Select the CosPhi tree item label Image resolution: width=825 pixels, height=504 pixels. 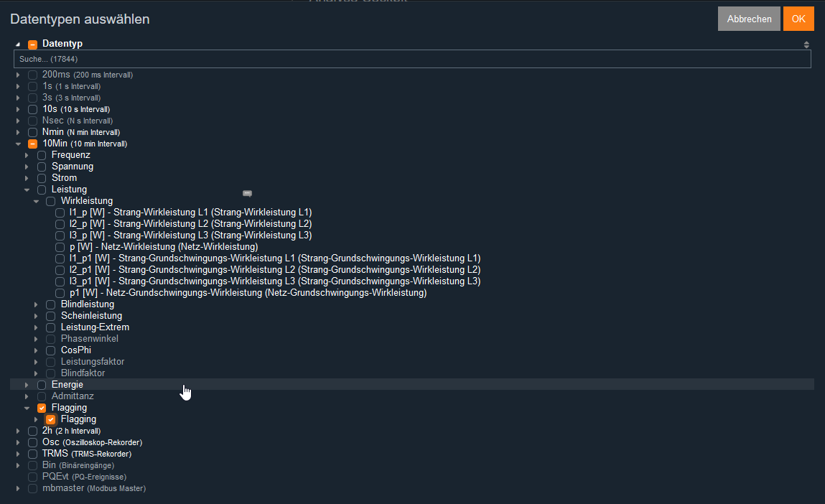click(76, 350)
